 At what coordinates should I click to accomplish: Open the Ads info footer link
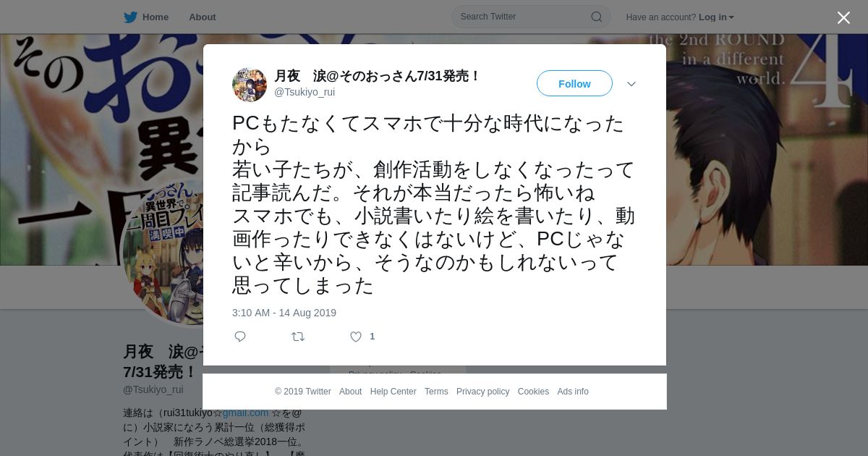(x=573, y=392)
